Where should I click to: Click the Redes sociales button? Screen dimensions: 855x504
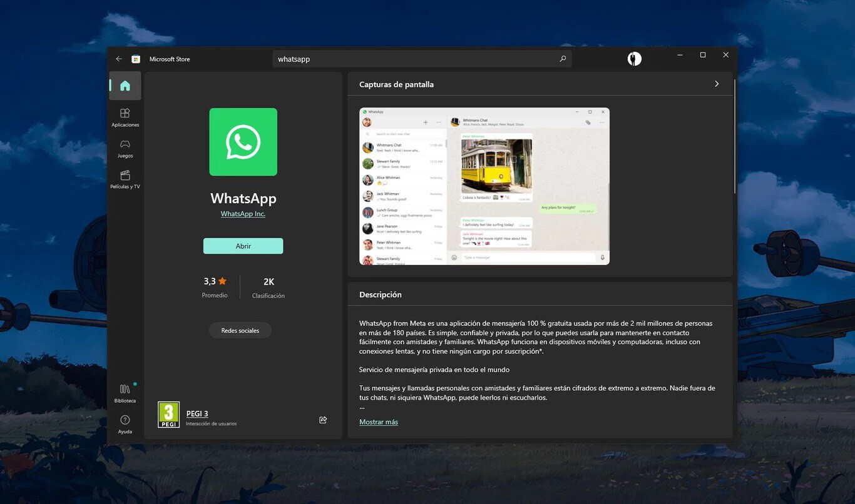click(240, 330)
